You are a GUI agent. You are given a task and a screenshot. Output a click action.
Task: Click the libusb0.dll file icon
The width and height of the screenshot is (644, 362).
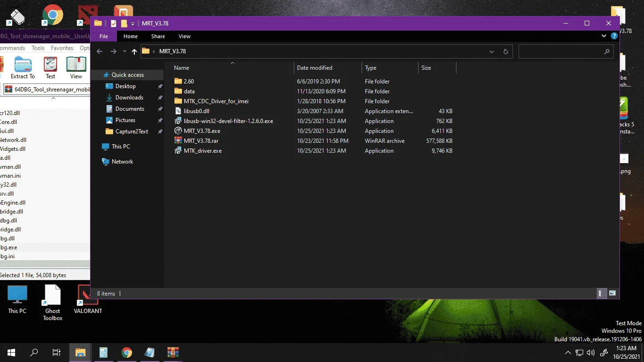[178, 111]
